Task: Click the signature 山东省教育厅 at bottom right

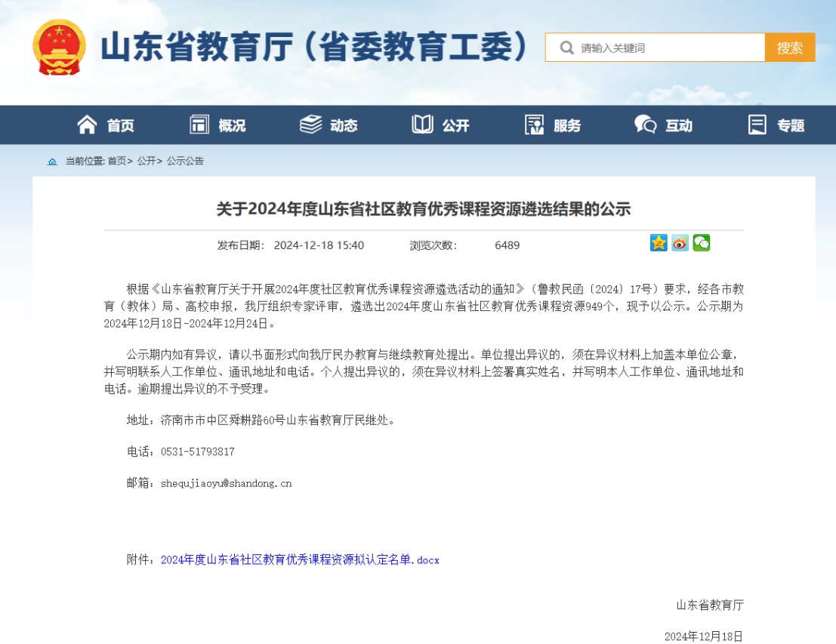Action: click(x=710, y=605)
